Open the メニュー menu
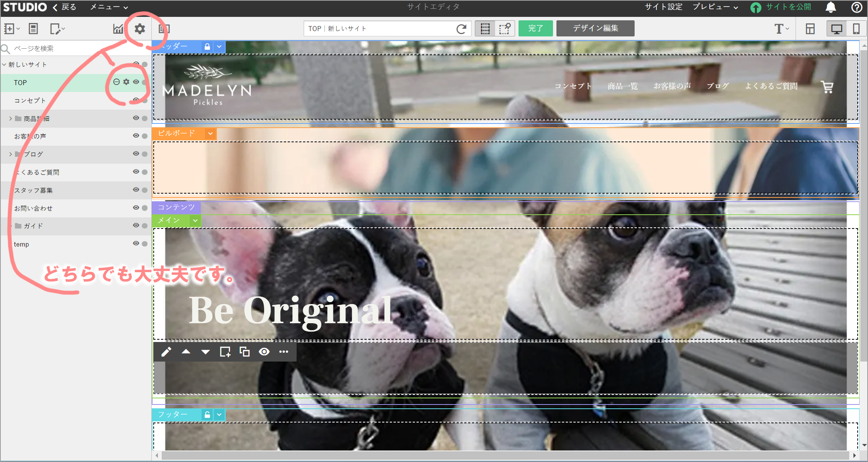Image resolution: width=868 pixels, height=462 pixels. tap(109, 7)
